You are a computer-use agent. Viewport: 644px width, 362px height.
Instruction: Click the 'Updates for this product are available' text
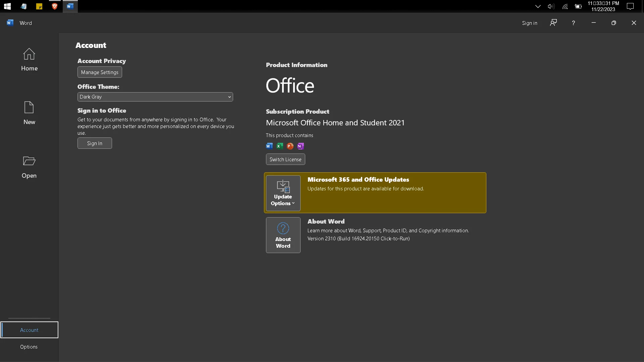click(366, 188)
